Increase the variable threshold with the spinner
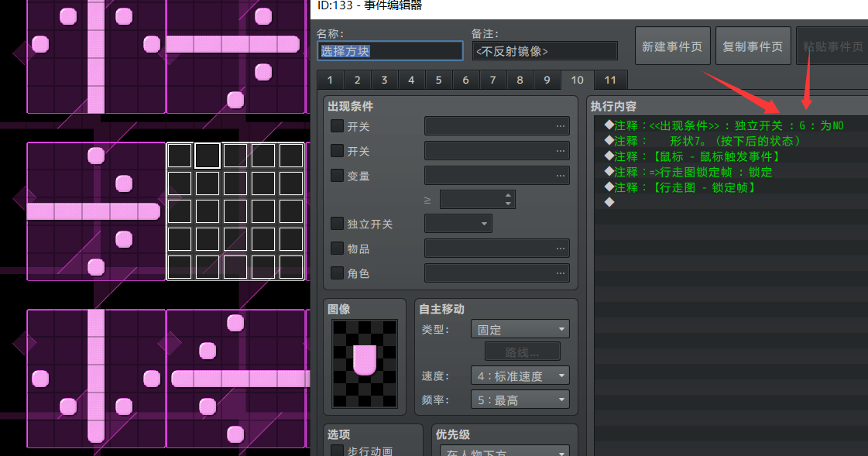This screenshot has width=868, height=456. [x=508, y=195]
